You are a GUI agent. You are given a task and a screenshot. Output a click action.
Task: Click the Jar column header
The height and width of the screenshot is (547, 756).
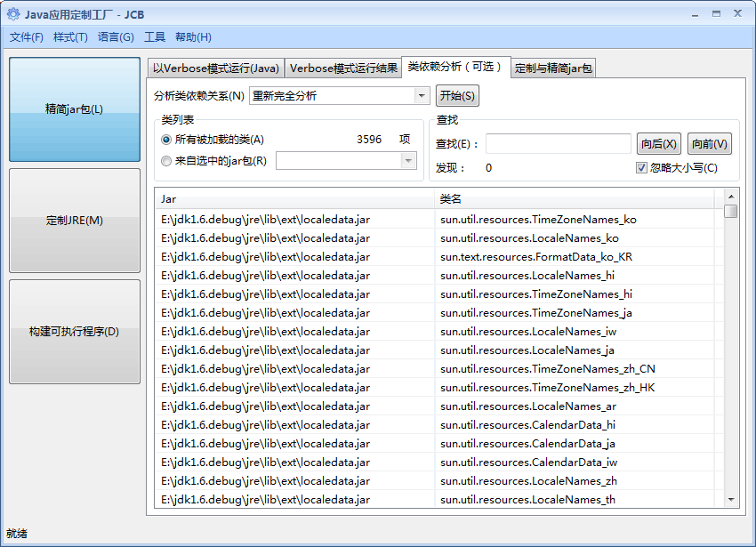[x=294, y=198]
